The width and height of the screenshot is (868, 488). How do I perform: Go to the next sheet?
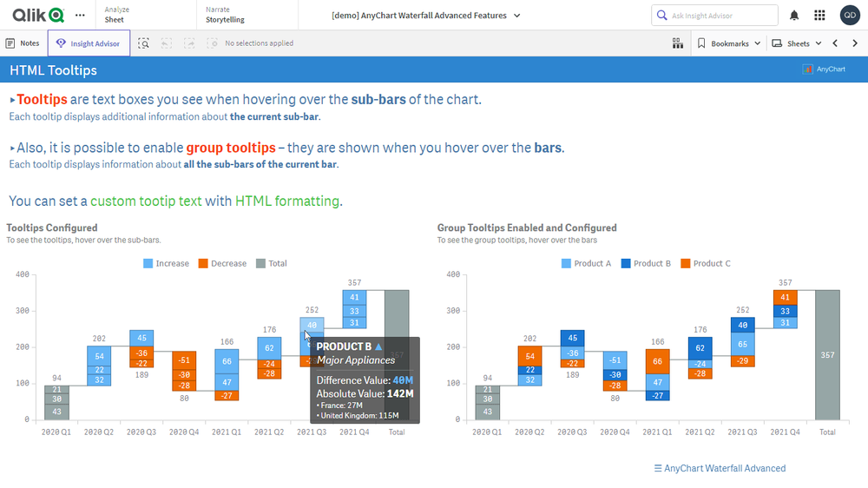coord(853,43)
